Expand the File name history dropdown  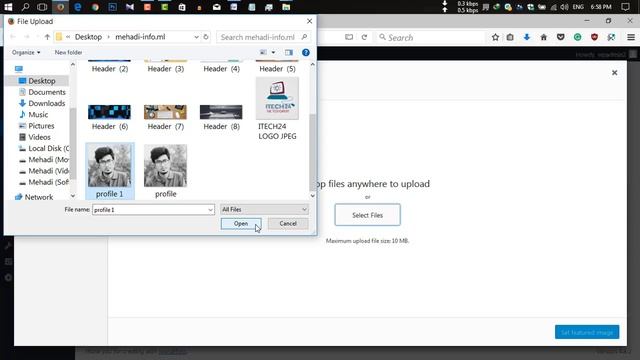pyautogui.click(x=210, y=210)
